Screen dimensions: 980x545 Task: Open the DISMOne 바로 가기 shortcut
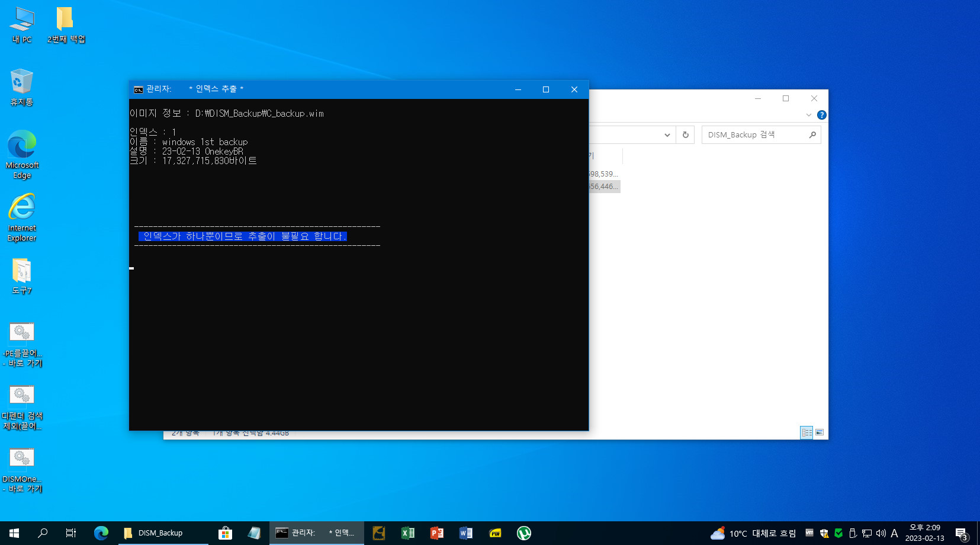pos(22,470)
